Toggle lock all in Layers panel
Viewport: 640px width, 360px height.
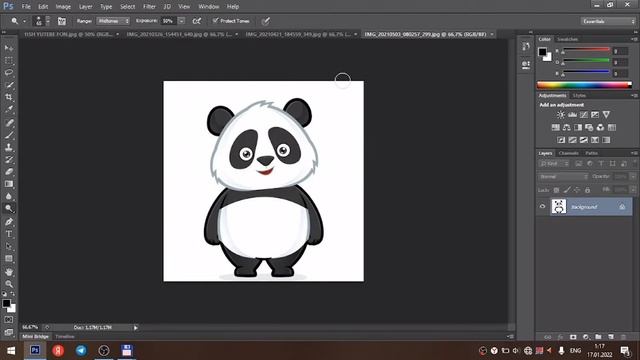pyautogui.click(x=587, y=190)
